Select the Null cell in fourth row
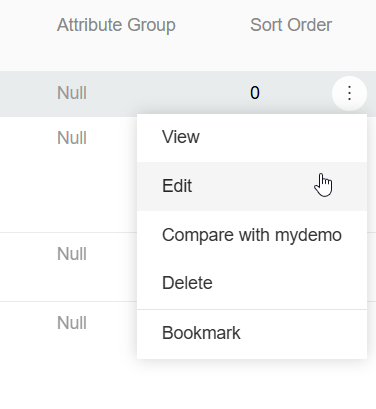Image resolution: width=376 pixels, height=409 pixels. click(x=72, y=323)
